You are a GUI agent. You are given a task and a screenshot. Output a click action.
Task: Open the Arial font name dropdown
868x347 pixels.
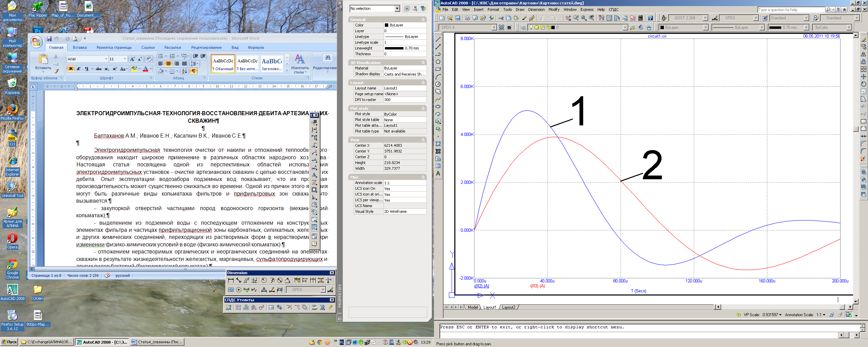106,59
